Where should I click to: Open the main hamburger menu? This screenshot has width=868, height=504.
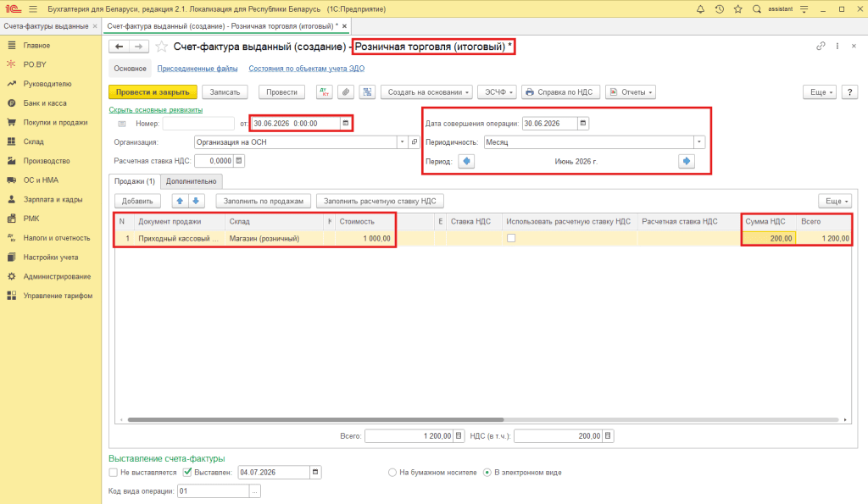[33, 8]
